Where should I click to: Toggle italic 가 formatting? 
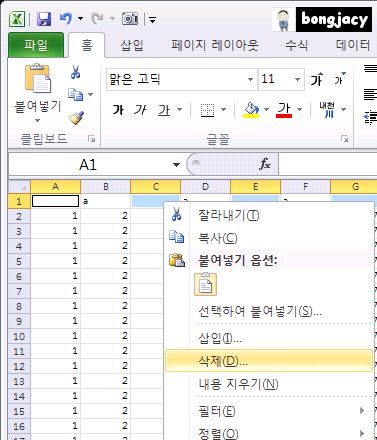140,109
